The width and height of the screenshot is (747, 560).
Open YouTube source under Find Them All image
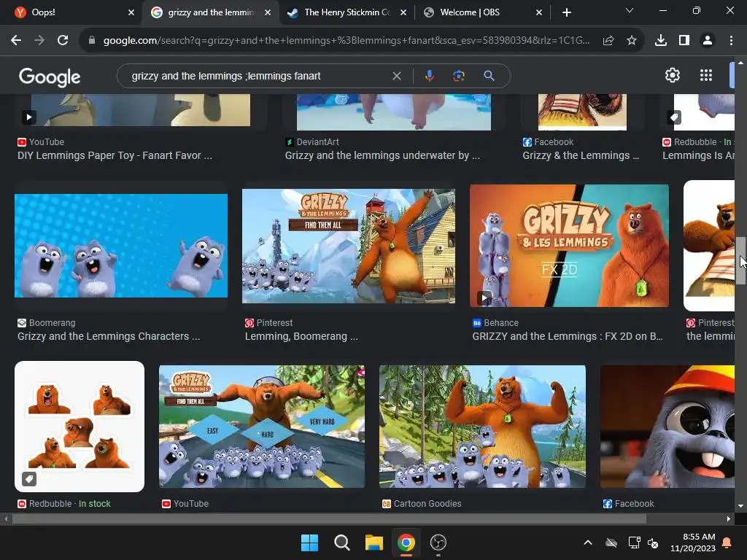coord(185,504)
